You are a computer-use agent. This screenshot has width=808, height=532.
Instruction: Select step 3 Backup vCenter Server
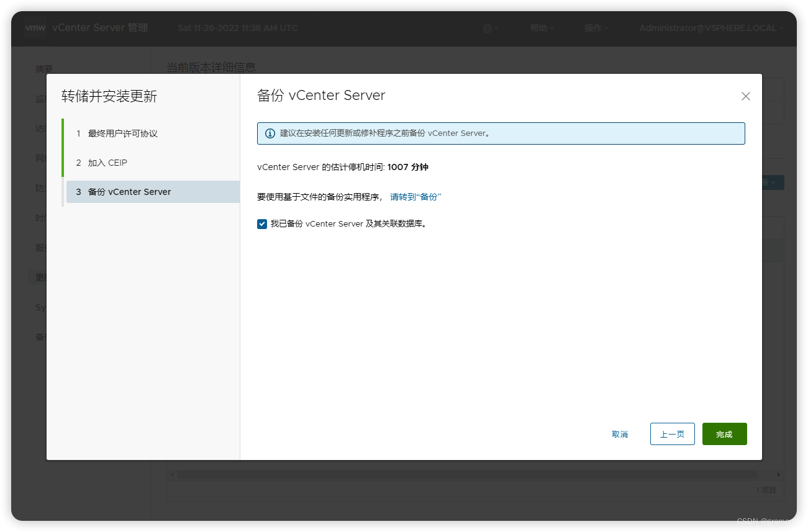pyautogui.click(x=153, y=192)
